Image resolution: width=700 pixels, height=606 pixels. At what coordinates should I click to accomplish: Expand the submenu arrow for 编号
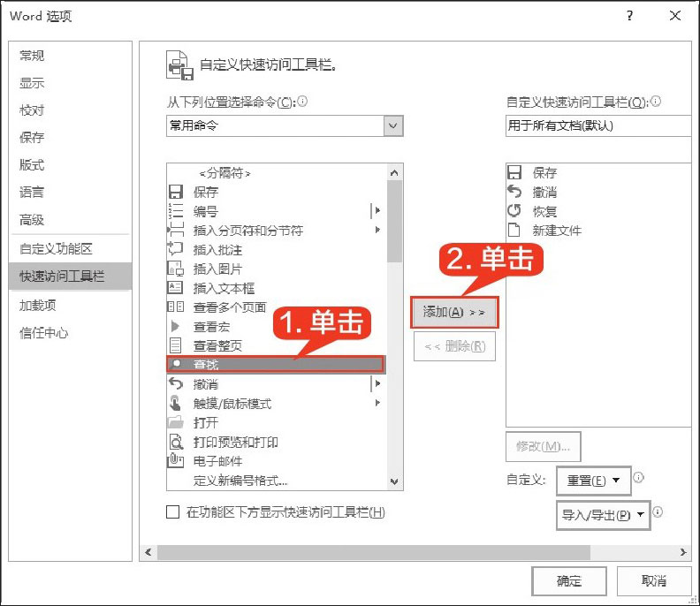pos(377,210)
